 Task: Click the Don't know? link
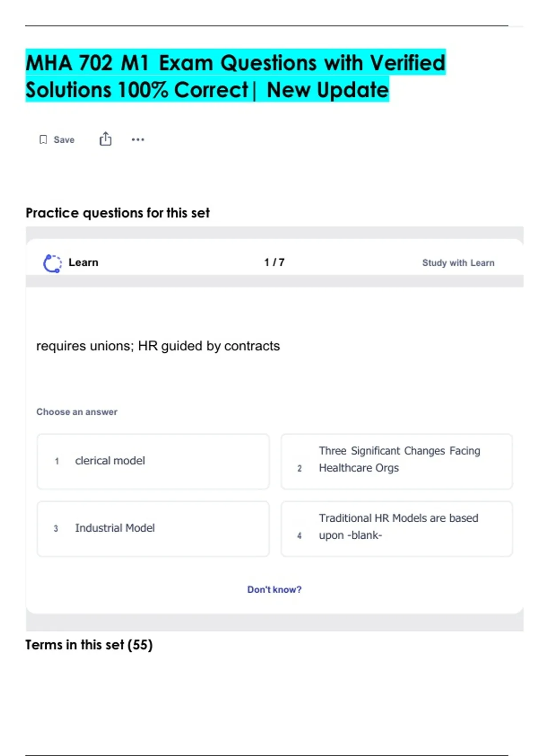(x=274, y=589)
